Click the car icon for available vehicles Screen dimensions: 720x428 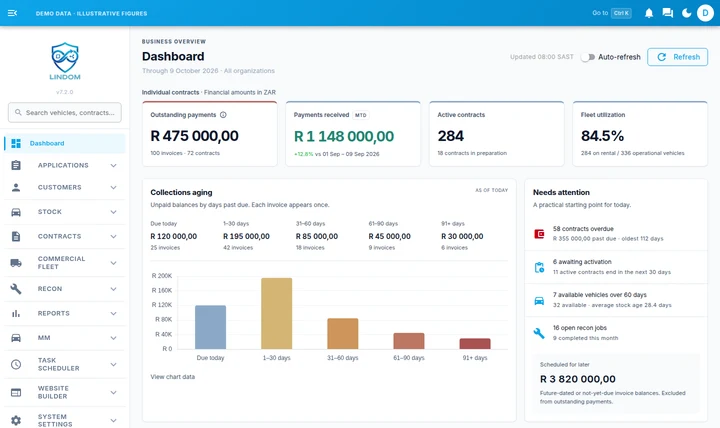[539, 300]
